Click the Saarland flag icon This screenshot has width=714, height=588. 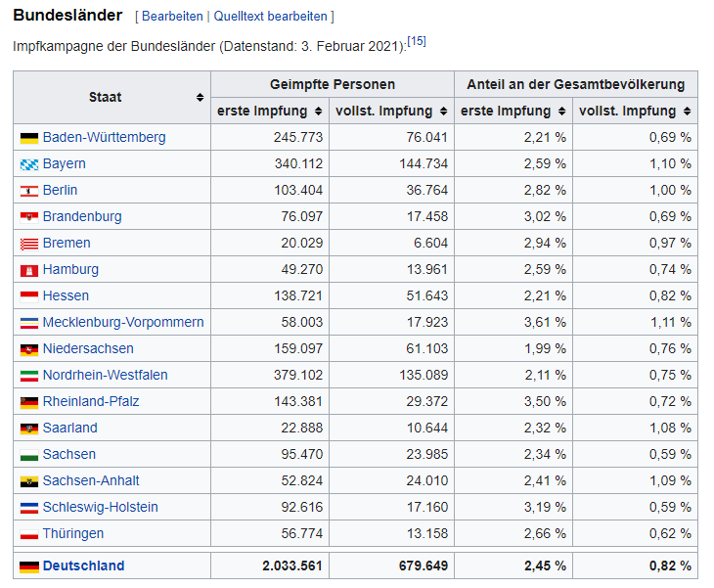pyautogui.click(x=28, y=429)
